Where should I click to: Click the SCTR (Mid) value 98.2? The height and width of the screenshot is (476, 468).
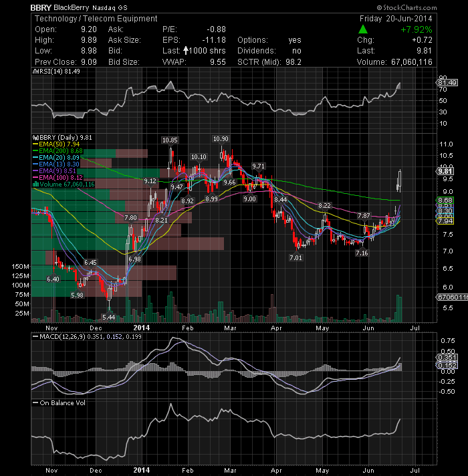pyautogui.click(x=294, y=62)
